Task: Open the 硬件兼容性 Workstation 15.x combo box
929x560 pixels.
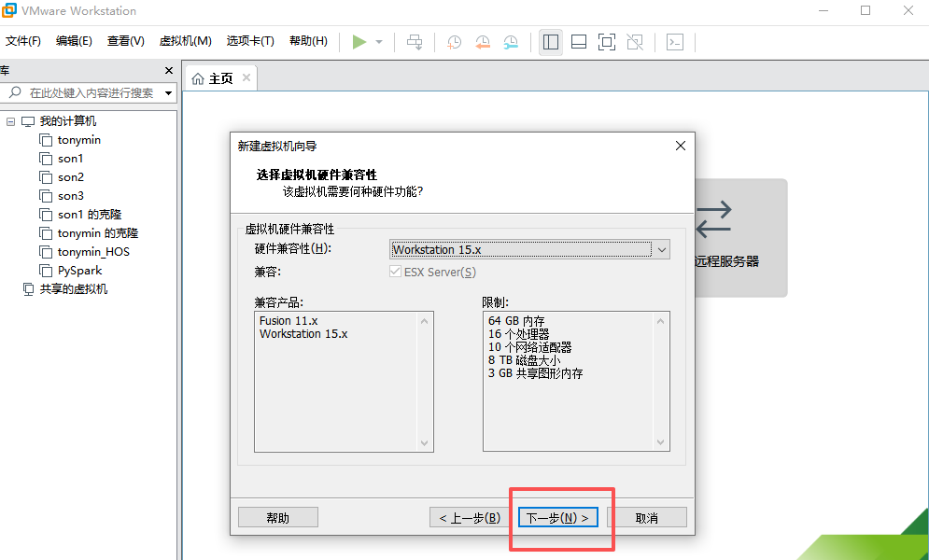Action: (x=529, y=249)
